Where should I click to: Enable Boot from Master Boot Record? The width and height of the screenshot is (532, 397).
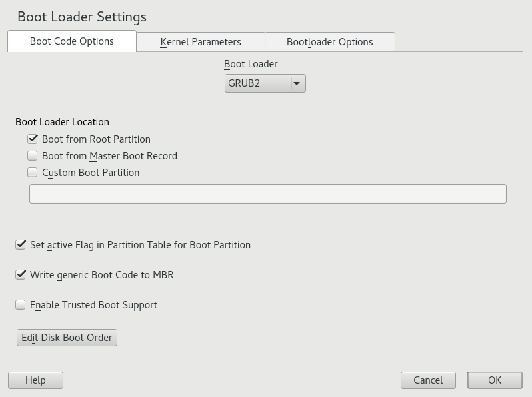pos(33,156)
